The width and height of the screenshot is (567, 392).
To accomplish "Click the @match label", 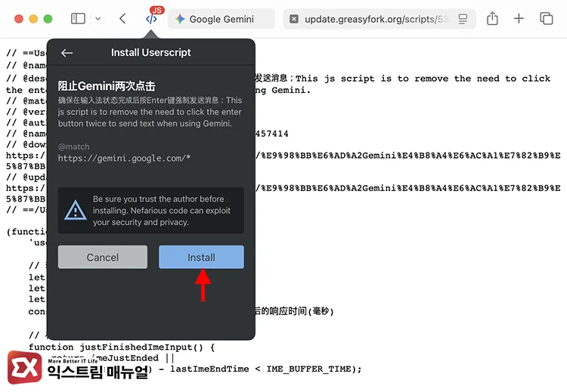I will 74,147.
